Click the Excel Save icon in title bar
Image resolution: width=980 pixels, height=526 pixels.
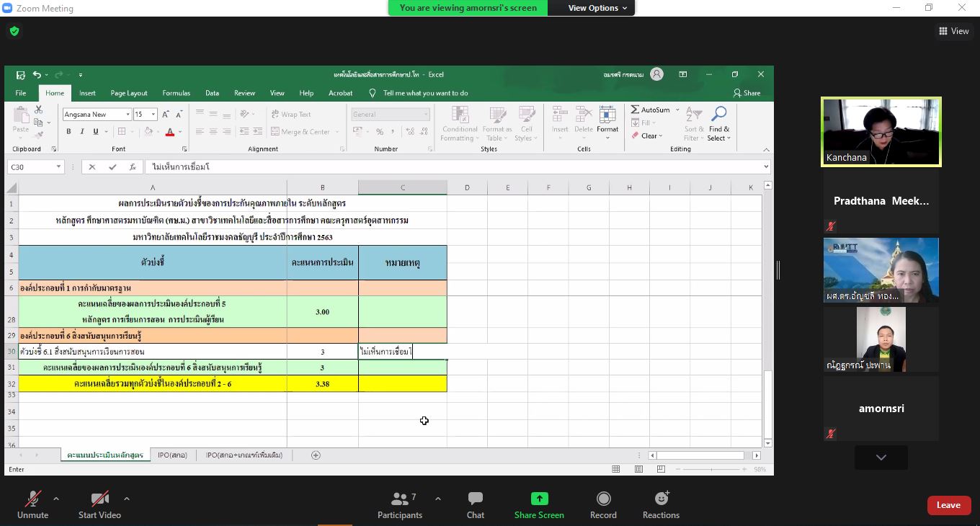point(21,74)
